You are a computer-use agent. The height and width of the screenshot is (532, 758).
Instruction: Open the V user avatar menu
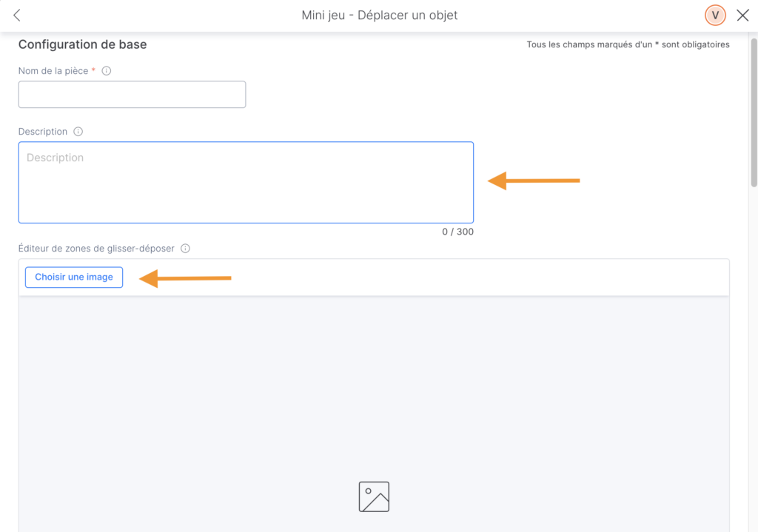pos(715,16)
